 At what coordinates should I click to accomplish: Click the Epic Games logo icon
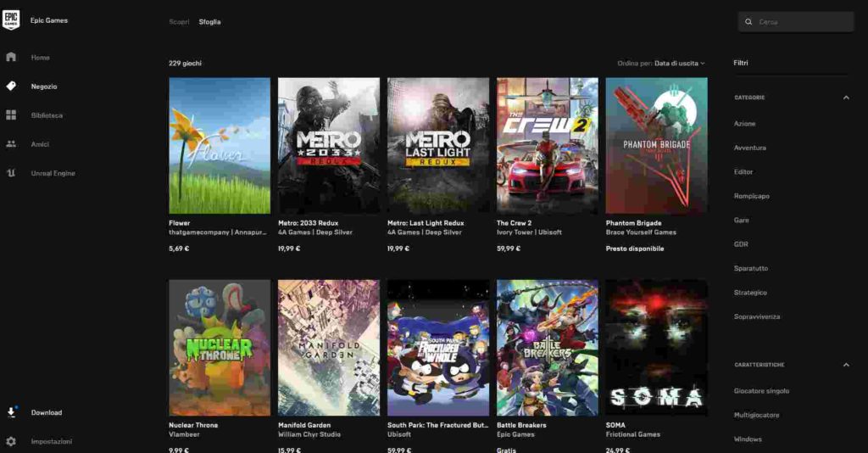(11, 20)
